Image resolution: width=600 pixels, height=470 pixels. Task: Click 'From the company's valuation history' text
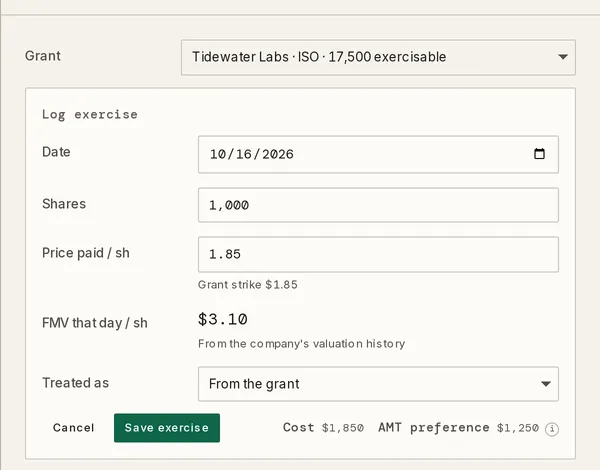point(302,344)
